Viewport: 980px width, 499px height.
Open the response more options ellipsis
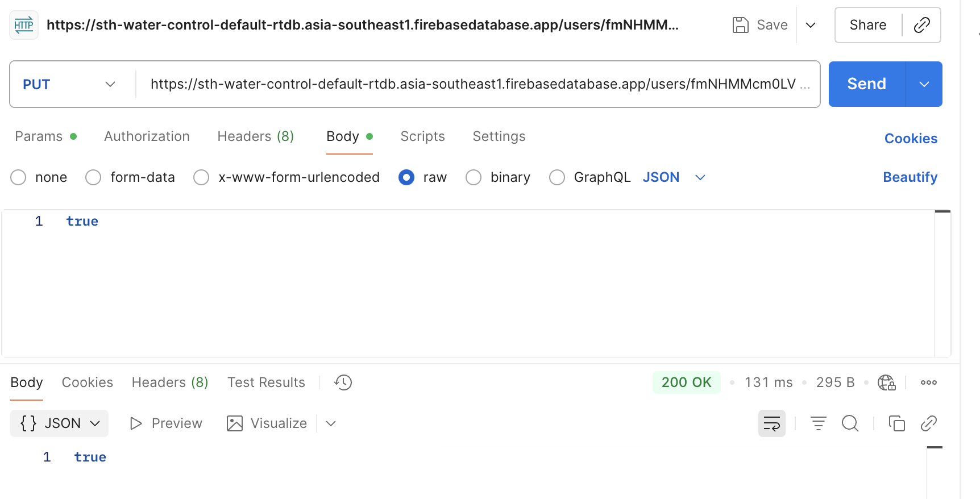click(928, 382)
